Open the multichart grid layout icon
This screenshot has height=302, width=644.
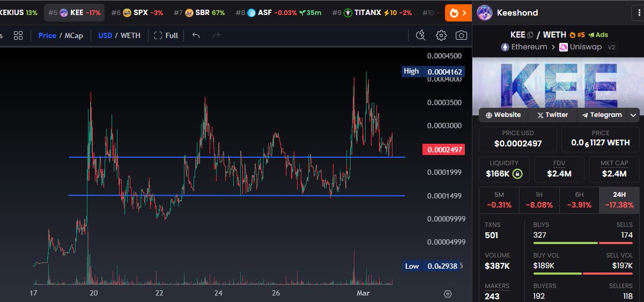pyautogui.click(x=18, y=35)
